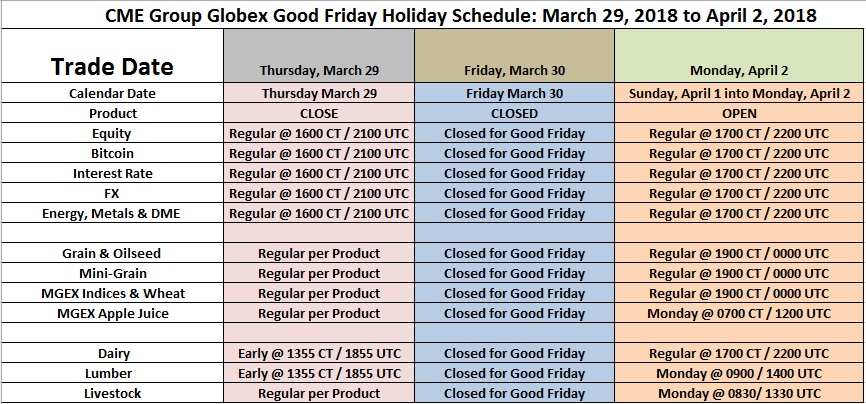Click FX's 'Closed for Good Friday' cell

pos(514,193)
